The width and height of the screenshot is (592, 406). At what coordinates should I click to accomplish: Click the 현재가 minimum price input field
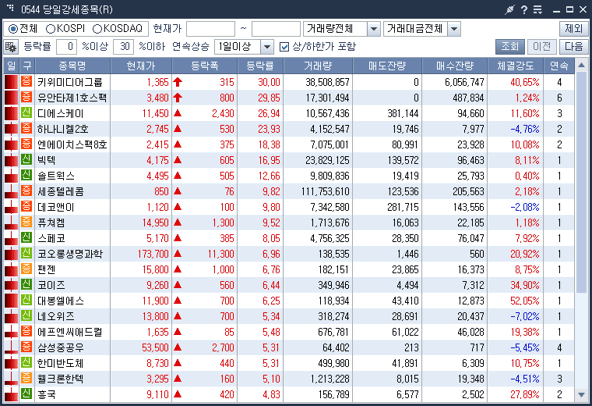(x=210, y=29)
